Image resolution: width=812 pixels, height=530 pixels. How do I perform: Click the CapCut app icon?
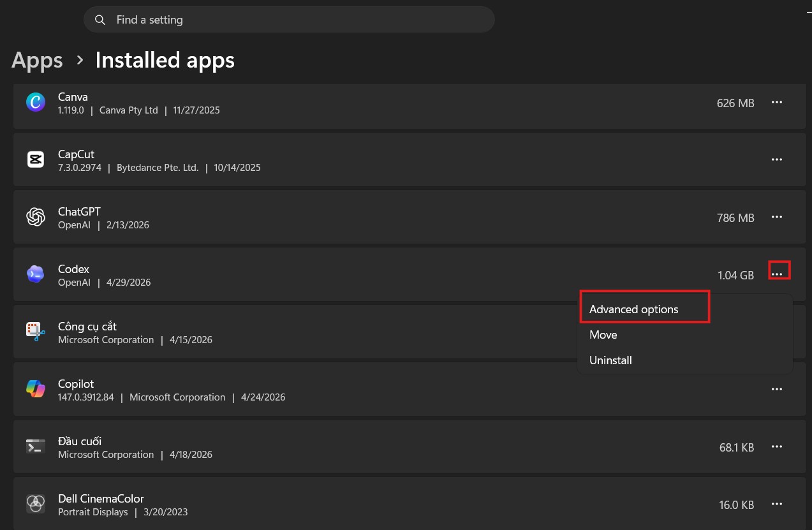pos(36,159)
